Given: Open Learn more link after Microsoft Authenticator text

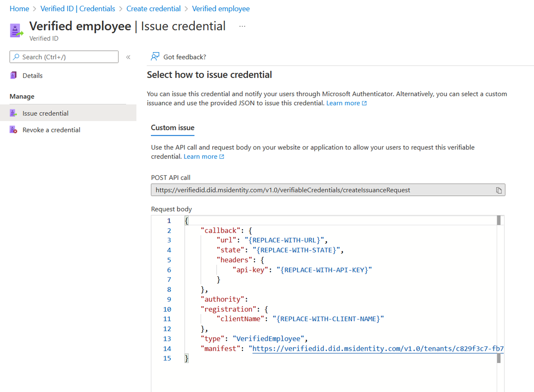Looking at the screenshot, I should tap(347, 103).
